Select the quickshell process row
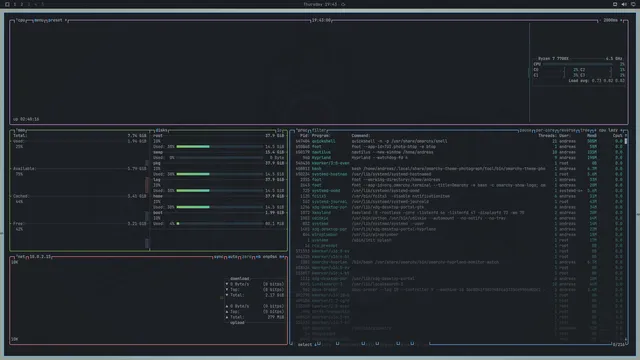Screen dimensions: 640x360 tap(460, 141)
